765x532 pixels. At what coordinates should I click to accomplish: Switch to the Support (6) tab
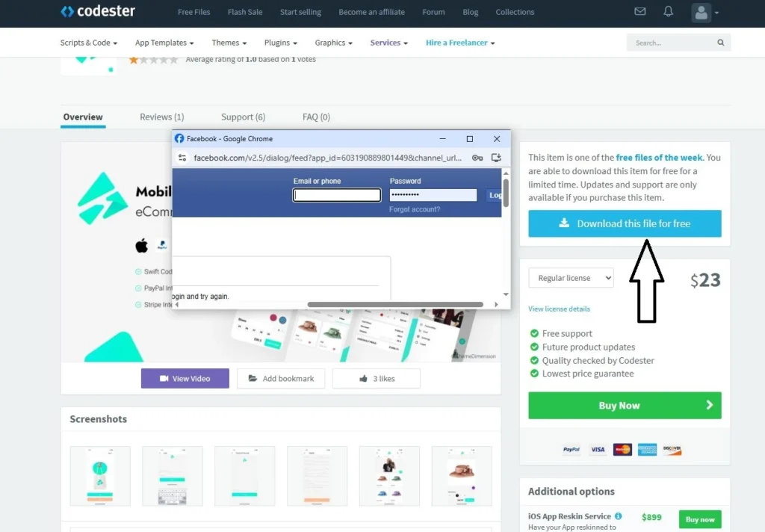click(243, 117)
